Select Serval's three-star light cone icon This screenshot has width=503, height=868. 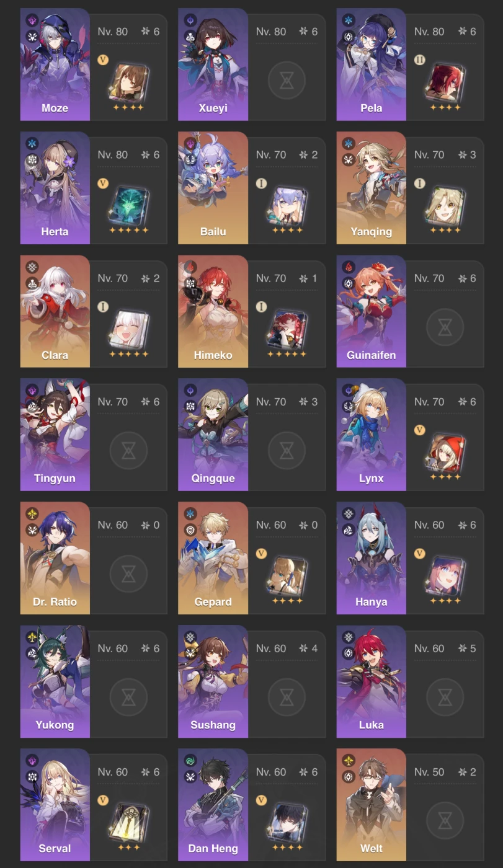click(x=128, y=822)
